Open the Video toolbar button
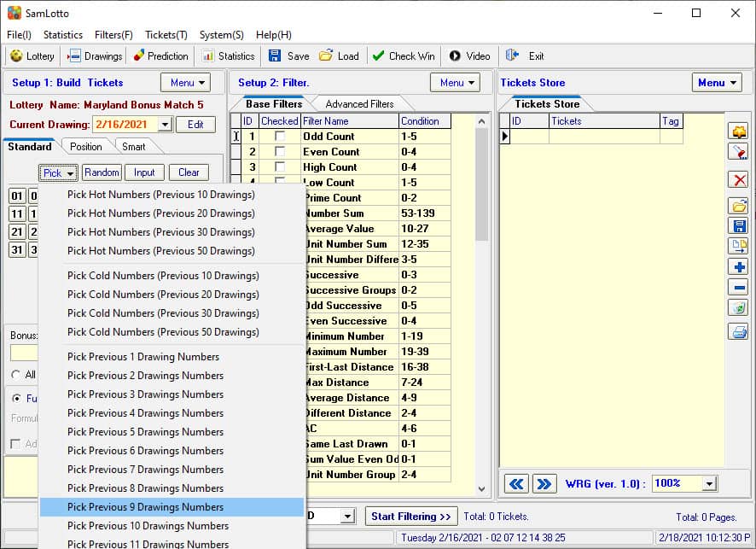The height and width of the screenshot is (549, 756). point(469,56)
